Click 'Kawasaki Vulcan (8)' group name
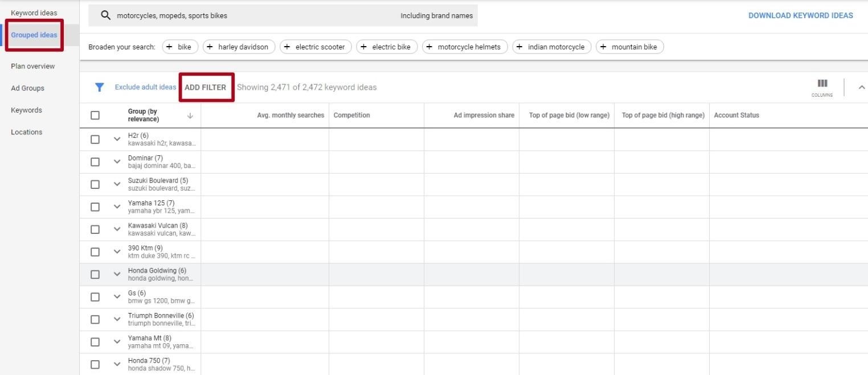868x375 pixels. (x=157, y=225)
